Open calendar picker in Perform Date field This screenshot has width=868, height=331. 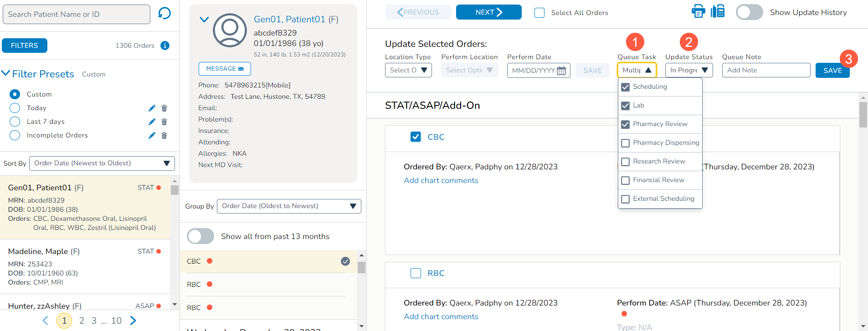coord(561,71)
